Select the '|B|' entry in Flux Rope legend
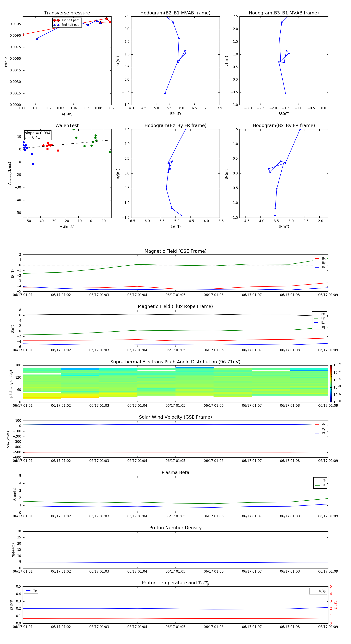351x644 pixels. (x=320, y=327)
